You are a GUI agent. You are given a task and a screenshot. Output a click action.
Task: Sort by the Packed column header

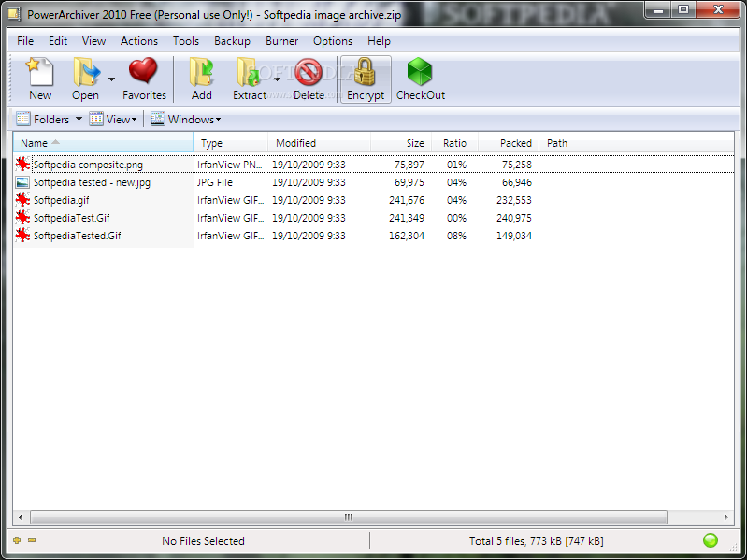[509, 143]
